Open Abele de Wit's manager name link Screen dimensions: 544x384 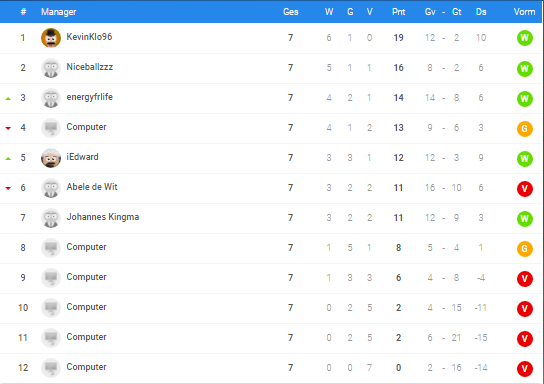(92, 187)
